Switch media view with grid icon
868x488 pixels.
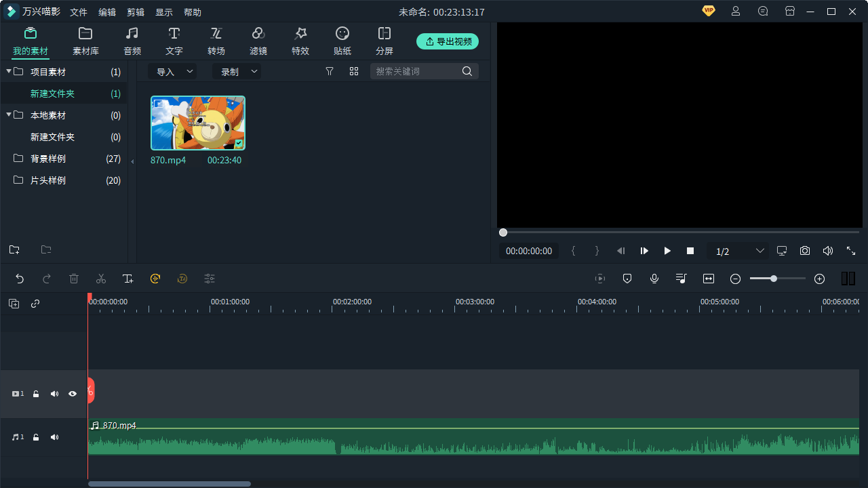point(354,71)
